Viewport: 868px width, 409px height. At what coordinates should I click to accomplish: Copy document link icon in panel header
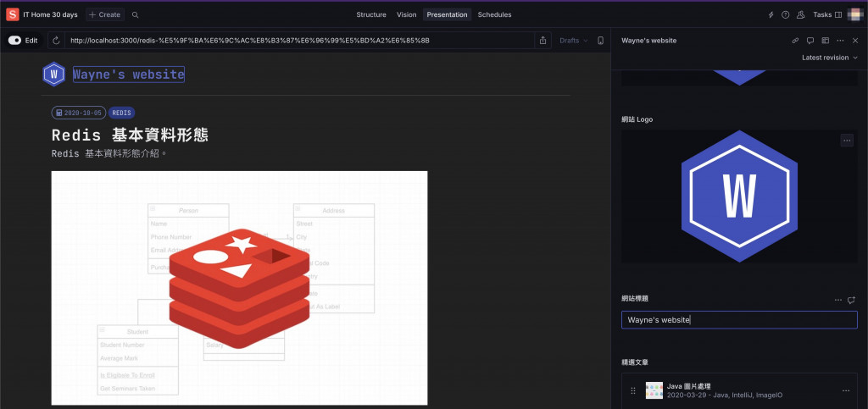795,41
